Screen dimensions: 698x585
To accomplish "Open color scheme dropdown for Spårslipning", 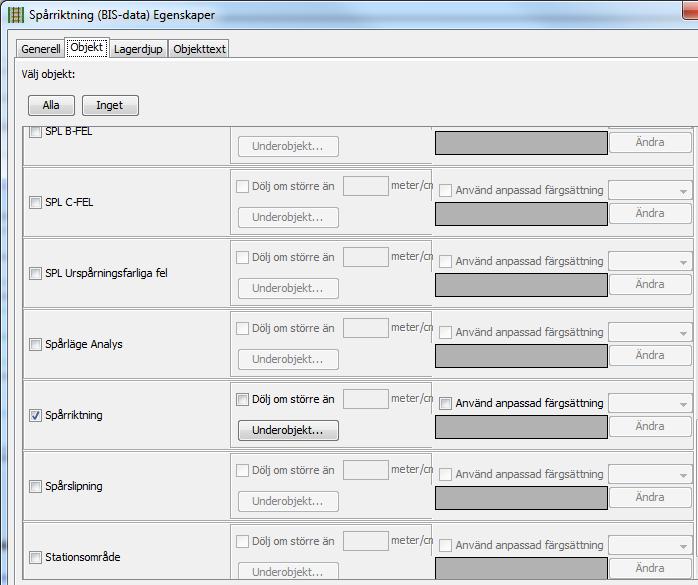I will pyautogui.click(x=650, y=475).
